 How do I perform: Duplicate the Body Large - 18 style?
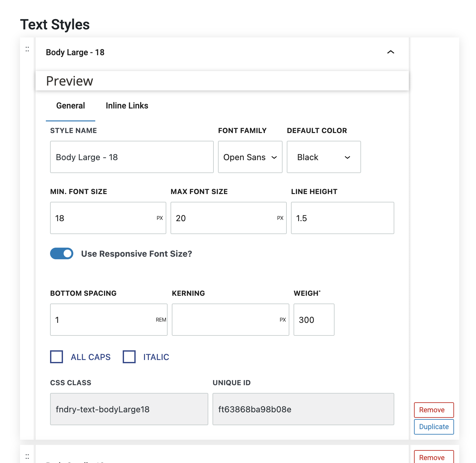pyautogui.click(x=434, y=427)
